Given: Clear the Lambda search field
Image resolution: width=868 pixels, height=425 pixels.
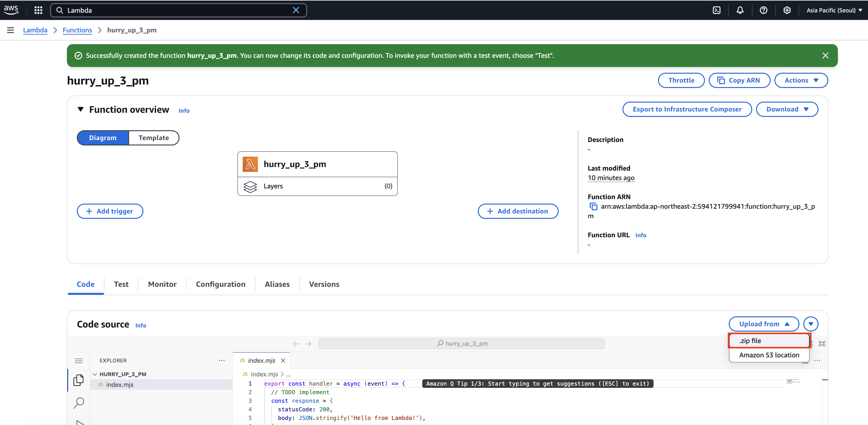Looking at the screenshot, I should click(296, 10).
